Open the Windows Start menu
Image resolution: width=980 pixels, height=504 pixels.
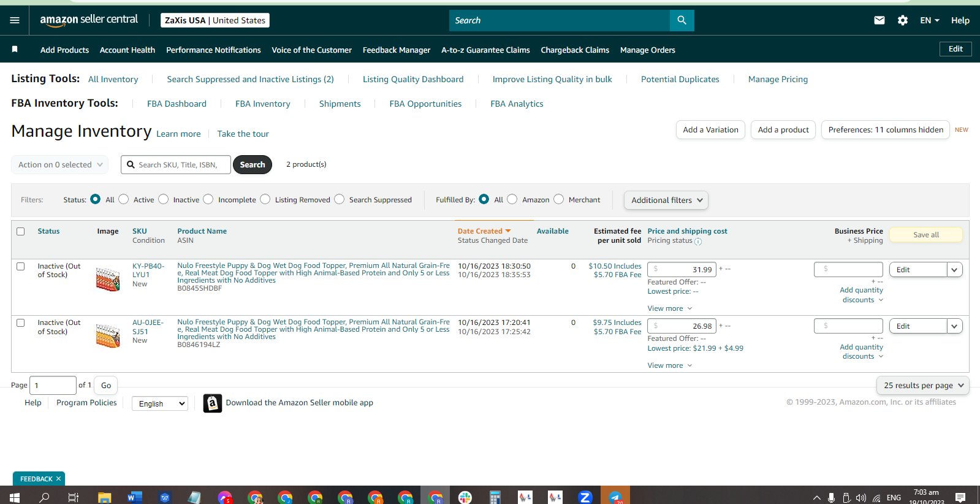15,497
